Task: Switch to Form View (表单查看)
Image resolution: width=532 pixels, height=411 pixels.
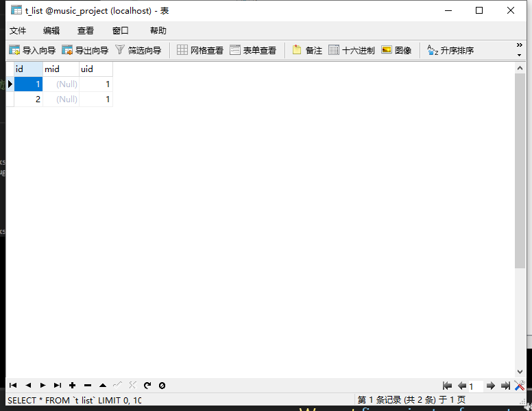Action: click(253, 50)
